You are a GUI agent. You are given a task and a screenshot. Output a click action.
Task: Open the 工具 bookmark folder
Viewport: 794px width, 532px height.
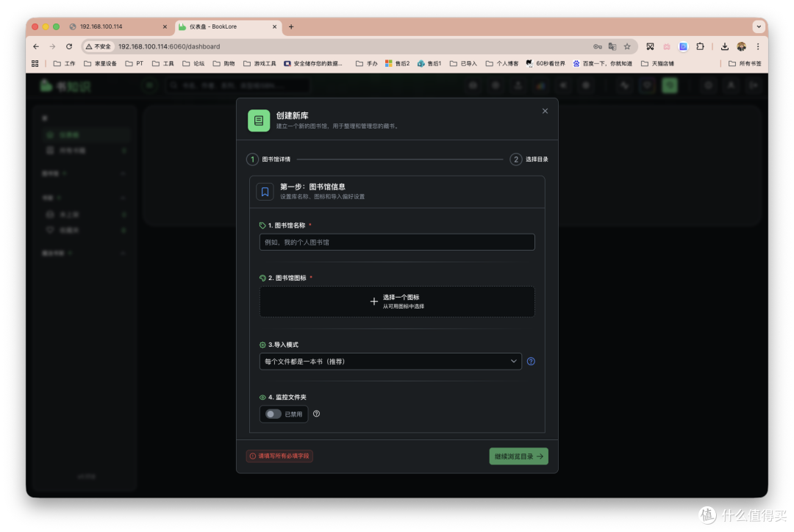coord(163,64)
